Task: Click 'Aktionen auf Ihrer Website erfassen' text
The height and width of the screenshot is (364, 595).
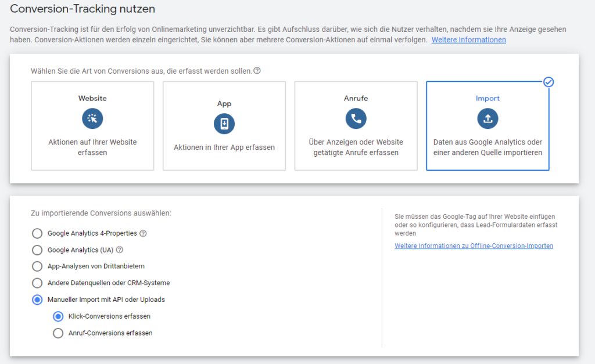Action: [x=92, y=147]
